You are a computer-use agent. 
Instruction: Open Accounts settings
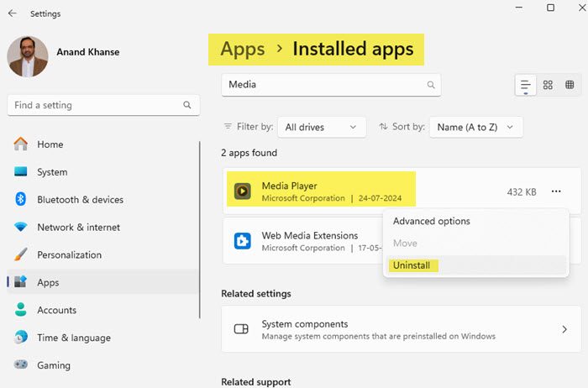[x=103, y=310]
